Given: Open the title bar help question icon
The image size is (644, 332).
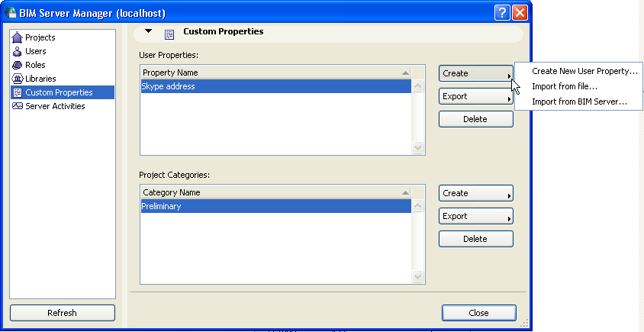Looking at the screenshot, I should pos(502,13).
